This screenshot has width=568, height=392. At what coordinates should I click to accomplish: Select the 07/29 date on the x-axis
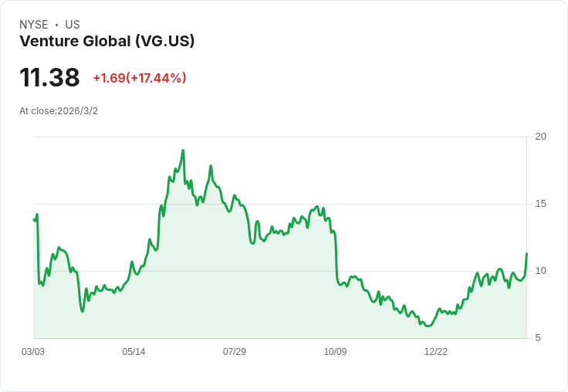(x=235, y=351)
